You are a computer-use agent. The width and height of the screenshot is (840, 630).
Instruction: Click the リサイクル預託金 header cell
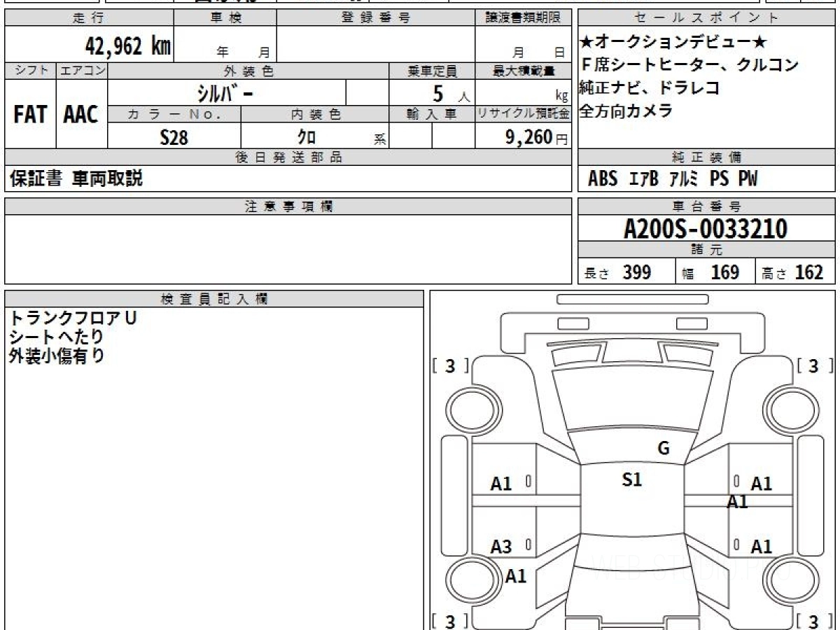coord(523,114)
